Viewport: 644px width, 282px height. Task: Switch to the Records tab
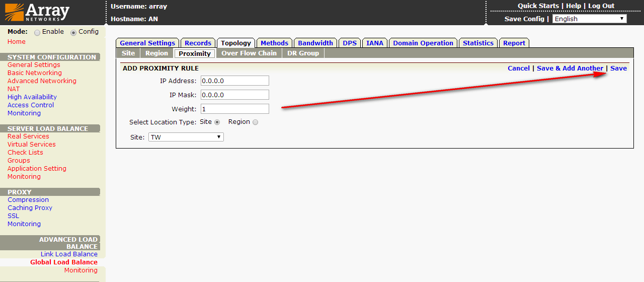[198, 43]
